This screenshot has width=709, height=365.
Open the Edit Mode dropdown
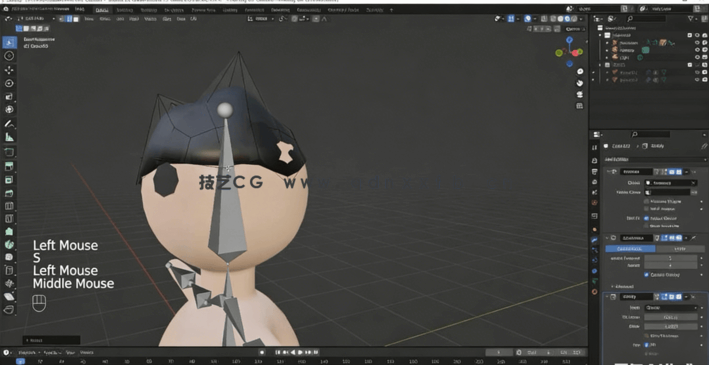point(35,19)
